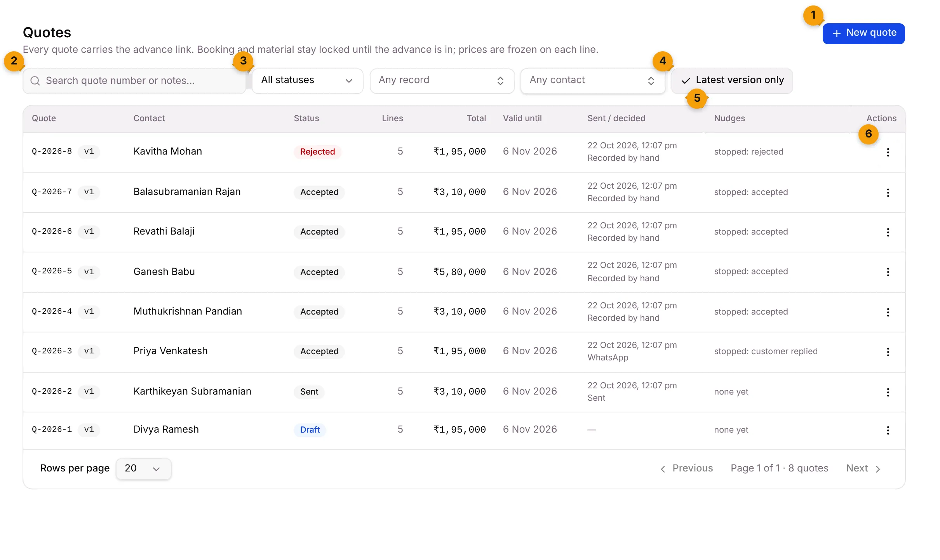Screen dimensions: 940x560
Task: Click 'stopped: customer replied' nudge text
Action: pyautogui.click(x=766, y=351)
